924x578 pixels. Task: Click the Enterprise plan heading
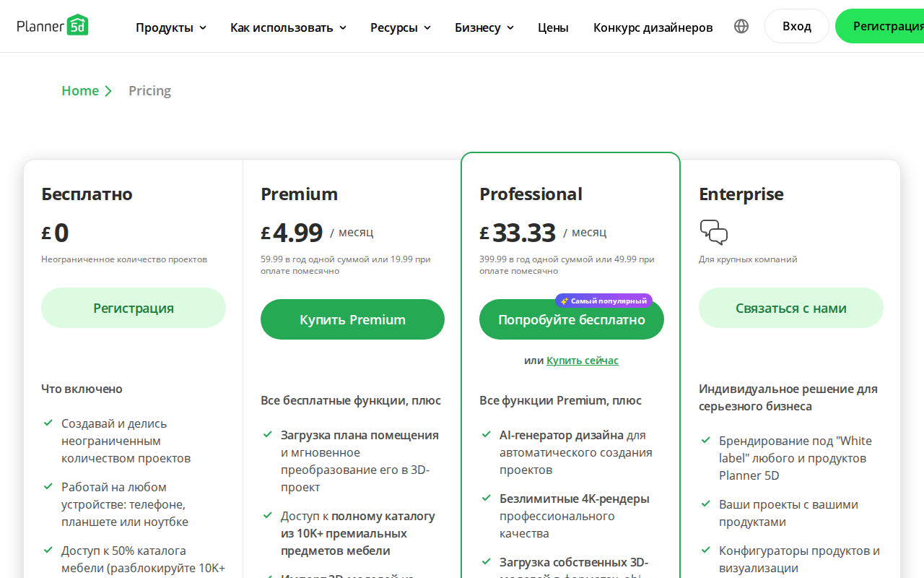(x=741, y=194)
